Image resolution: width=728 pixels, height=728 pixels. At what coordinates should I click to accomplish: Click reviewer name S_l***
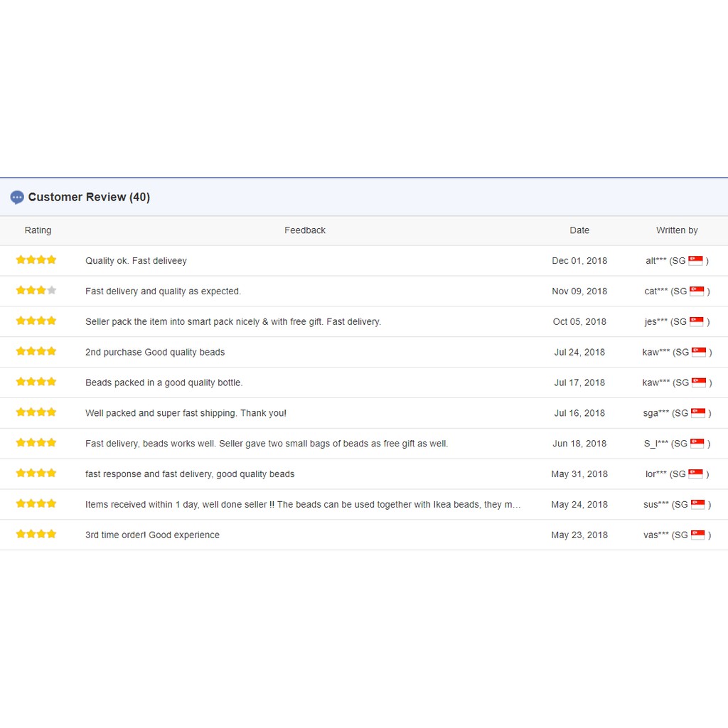point(655,444)
